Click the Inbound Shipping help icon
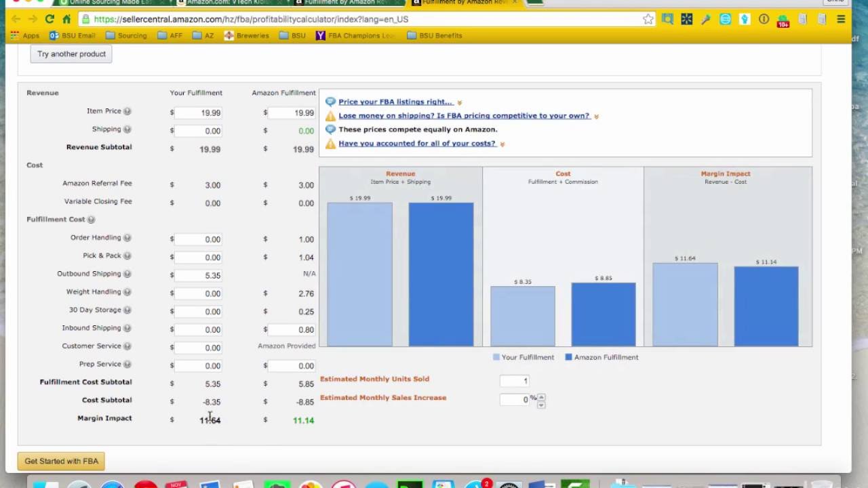Screen dimensions: 868x488 (127, 328)
